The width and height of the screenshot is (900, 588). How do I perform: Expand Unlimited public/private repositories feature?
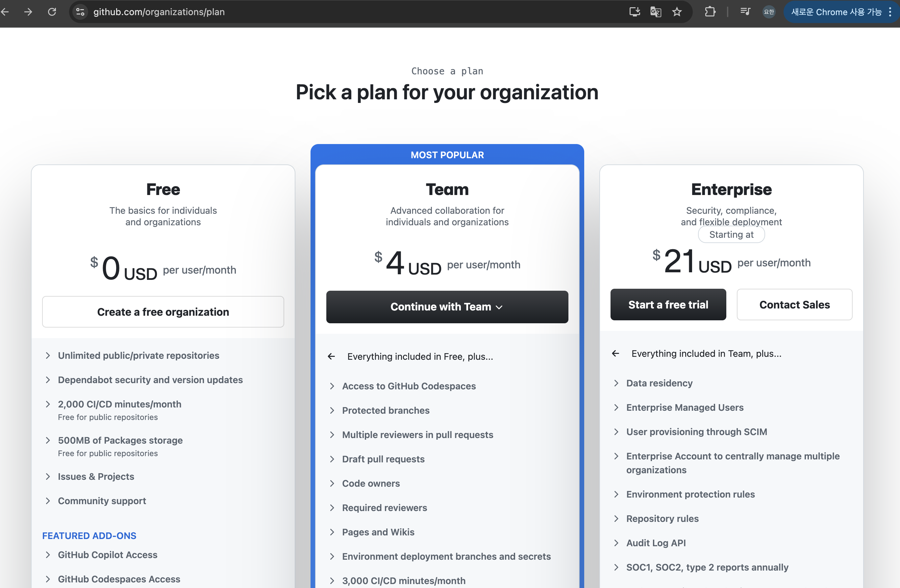(138, 355)
